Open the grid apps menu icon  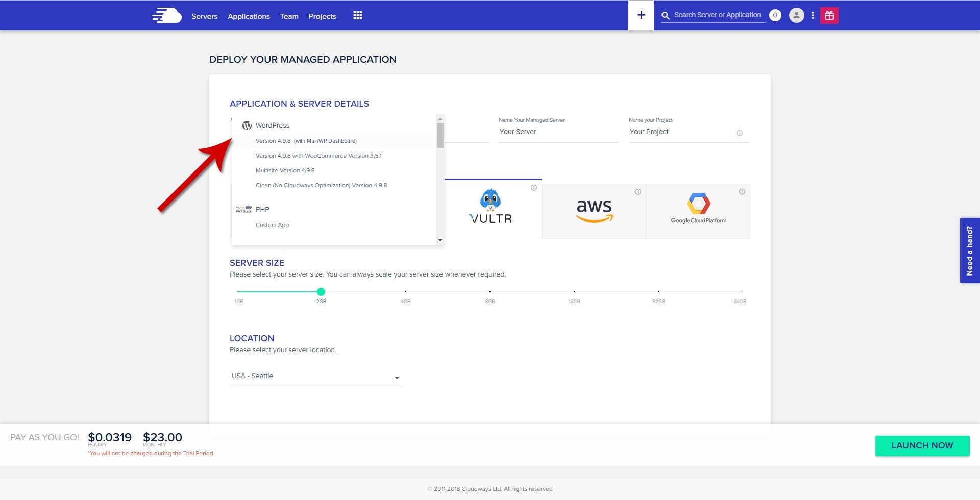pyautogui.click(x=357, y=15)
